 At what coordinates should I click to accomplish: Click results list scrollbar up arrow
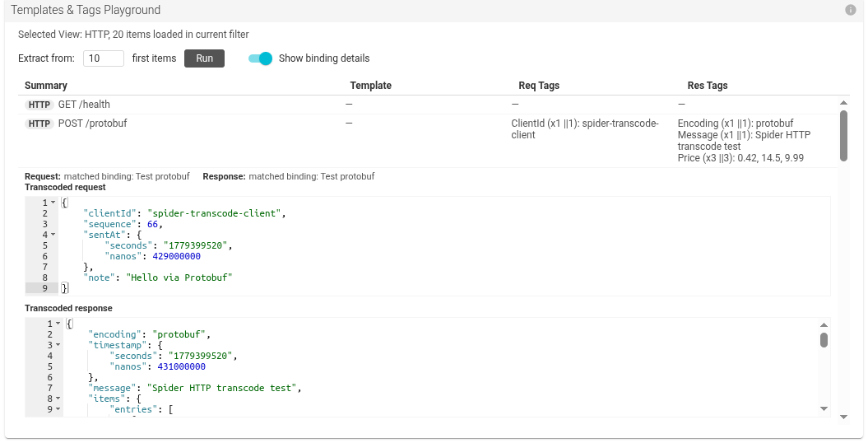(x=843, y=102)
